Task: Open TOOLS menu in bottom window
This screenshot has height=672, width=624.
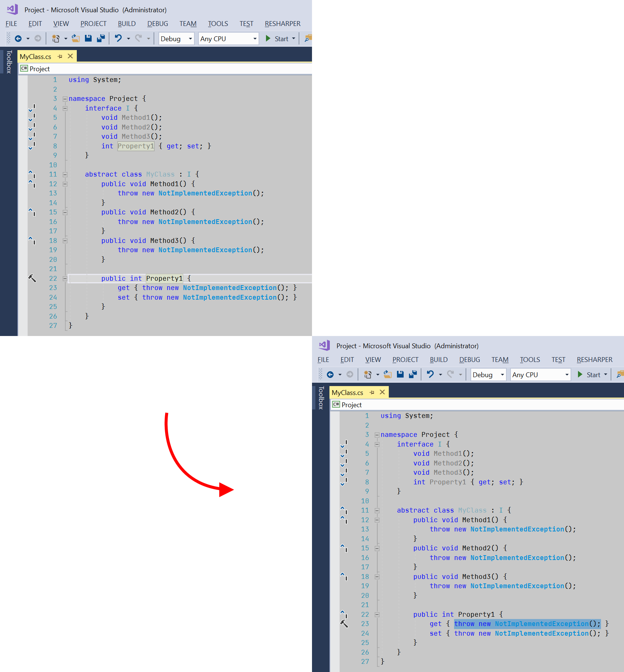Action: tap(530, 359)
